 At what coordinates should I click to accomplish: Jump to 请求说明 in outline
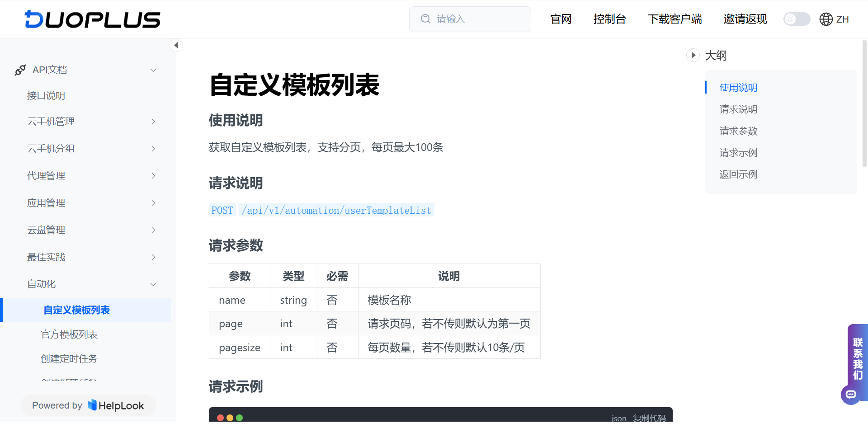pyautogui.click(x=738, y=109)
